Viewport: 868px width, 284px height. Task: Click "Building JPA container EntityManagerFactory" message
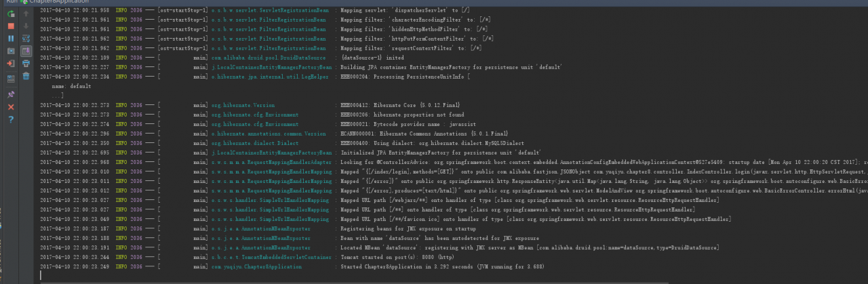452,68
